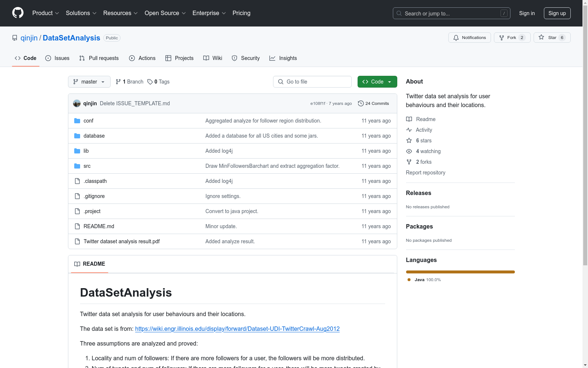Click the .project file icon
Screen dimensions: 588x368
point(77,211)
